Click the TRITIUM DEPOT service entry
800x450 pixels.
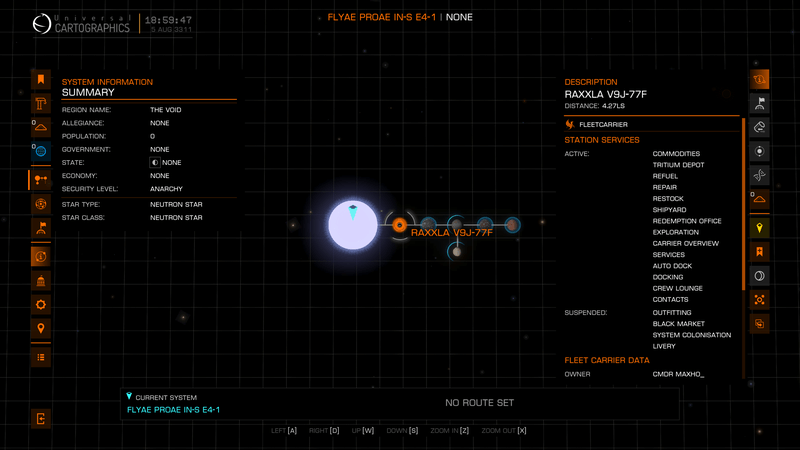[678, 165]
